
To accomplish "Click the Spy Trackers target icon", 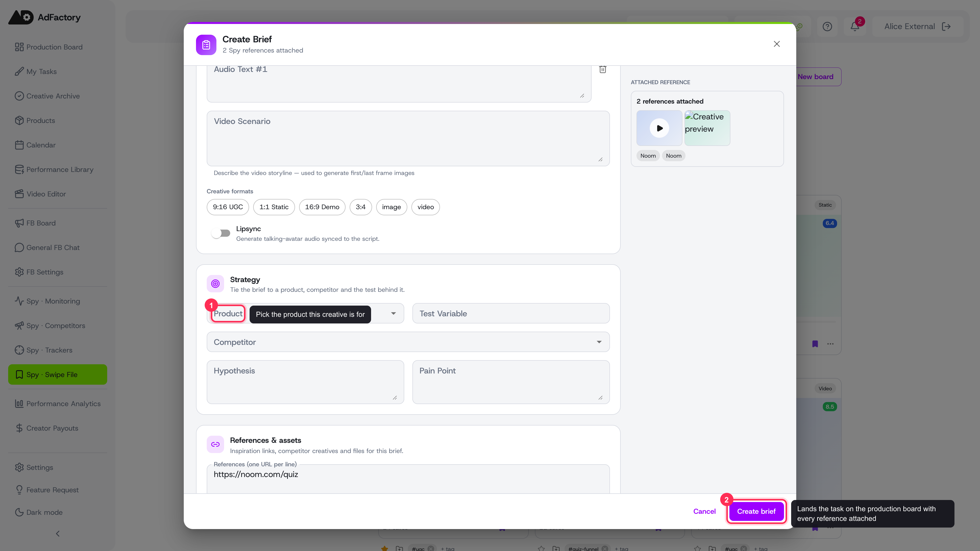I will coord(19,350).
